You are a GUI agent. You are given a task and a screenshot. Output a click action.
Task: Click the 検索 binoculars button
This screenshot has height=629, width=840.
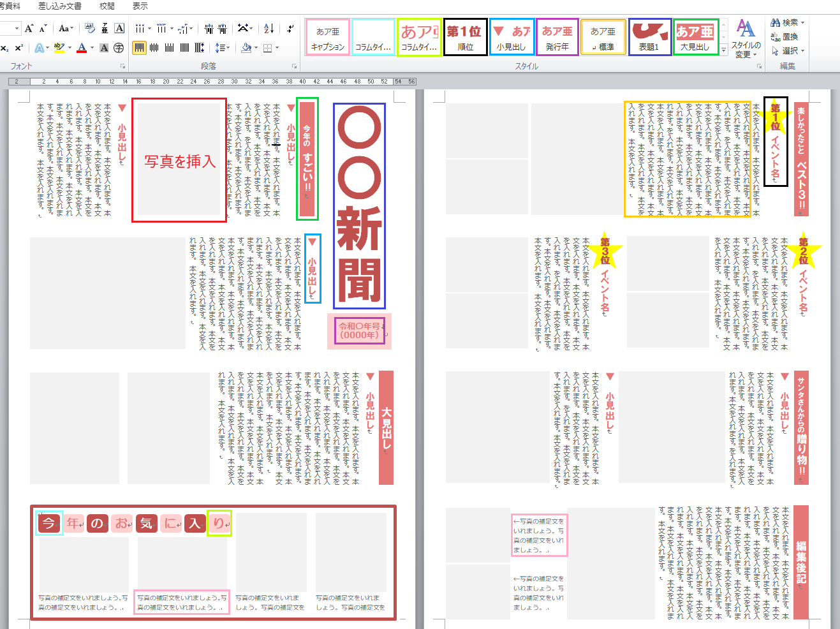click(x=788, y=23)
